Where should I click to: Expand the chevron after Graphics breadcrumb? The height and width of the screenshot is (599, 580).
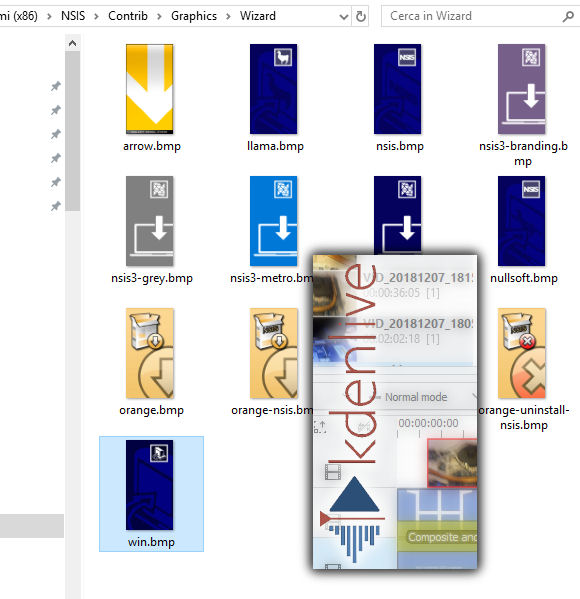(x=228, y=16)
